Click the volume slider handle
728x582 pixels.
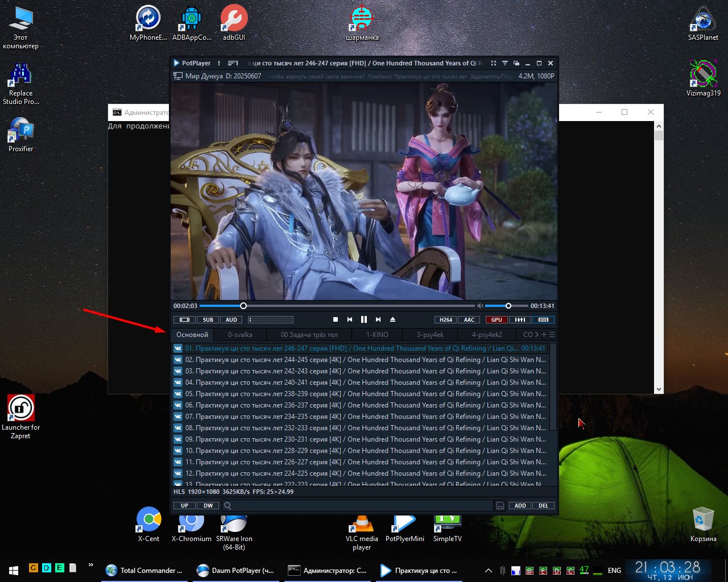click(508, 306)
